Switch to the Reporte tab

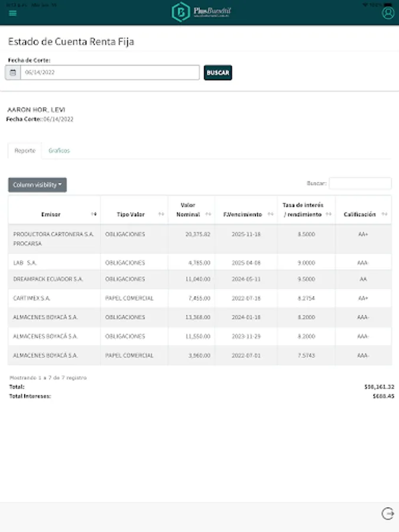click(x=25, y=151)
